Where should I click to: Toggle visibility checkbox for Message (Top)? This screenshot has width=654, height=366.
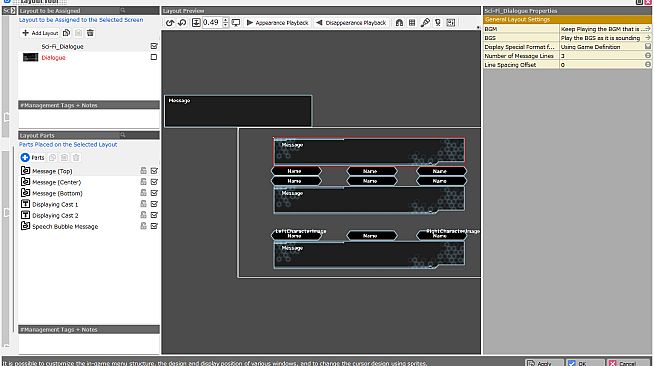[154, 171]
